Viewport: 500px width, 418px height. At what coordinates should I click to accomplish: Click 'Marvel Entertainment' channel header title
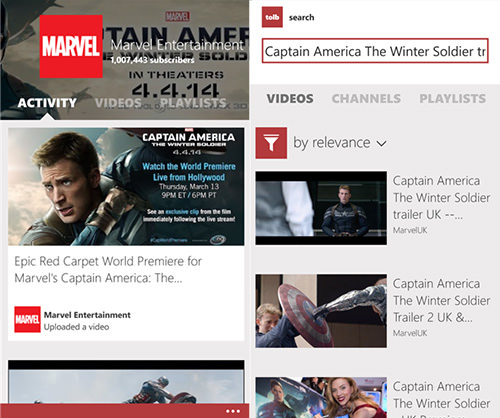[177, 45]
